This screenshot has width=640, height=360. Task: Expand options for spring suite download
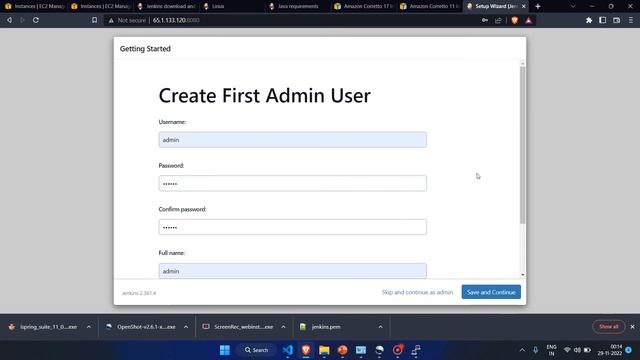click(89, 327)
